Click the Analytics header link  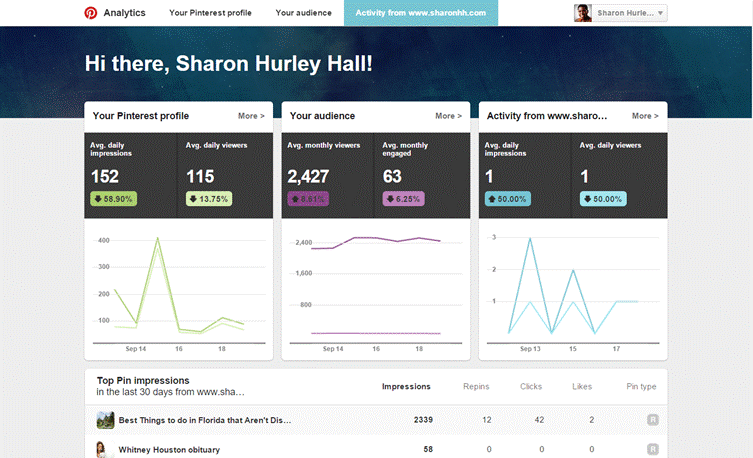124,13
